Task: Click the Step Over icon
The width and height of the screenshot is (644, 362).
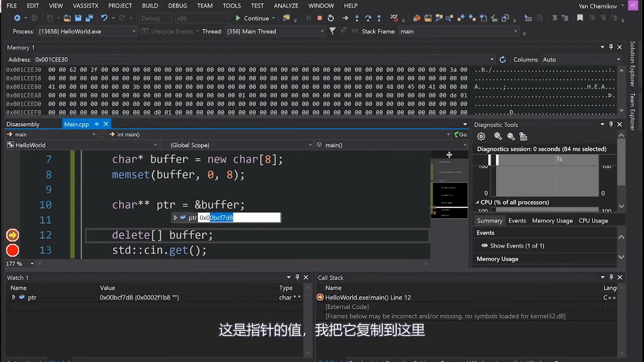Action: pos(368,18)
